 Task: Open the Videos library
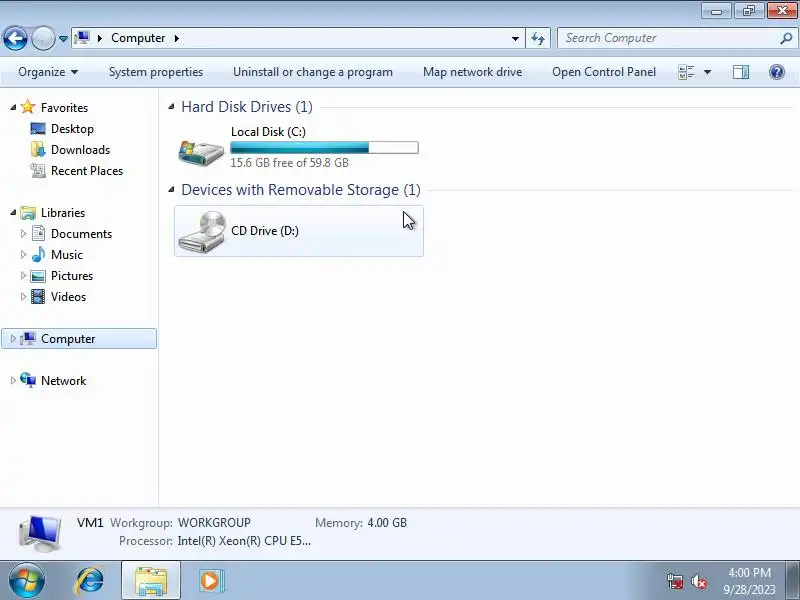[x=68, y=296]
